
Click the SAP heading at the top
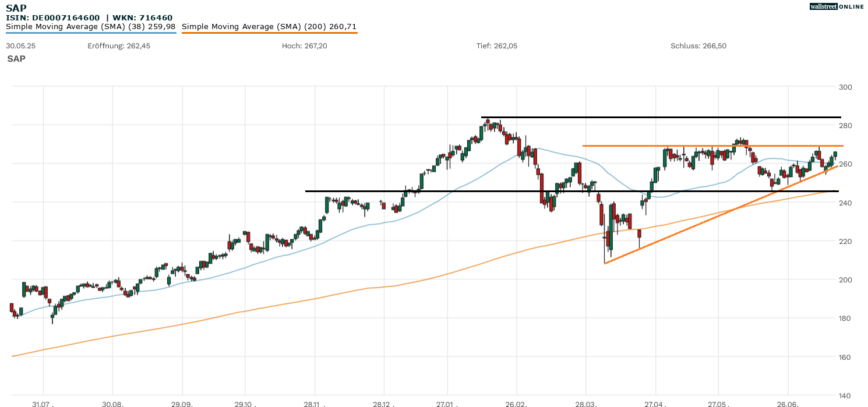(x=16, y=8)
